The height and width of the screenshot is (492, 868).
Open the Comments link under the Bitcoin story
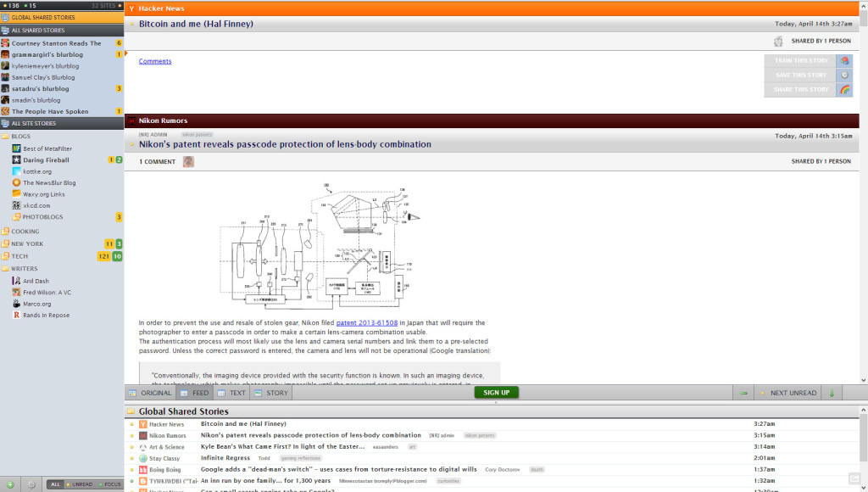tap(155, 61)
